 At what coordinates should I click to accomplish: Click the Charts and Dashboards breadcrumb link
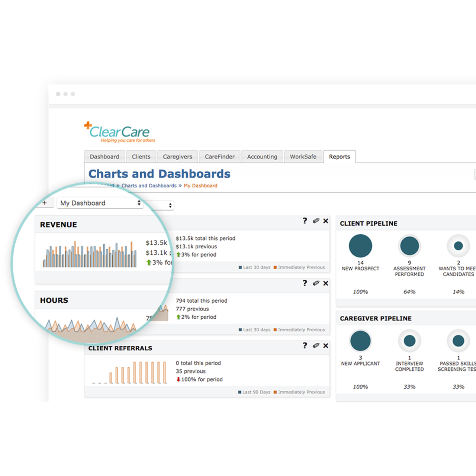[149, 186]
